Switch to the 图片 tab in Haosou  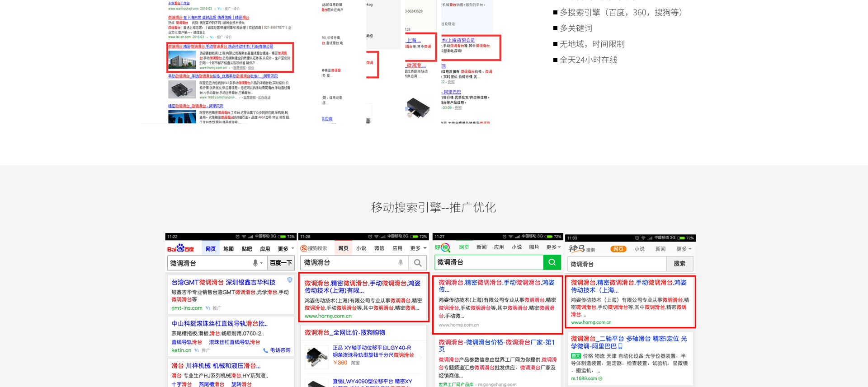[534, 247]
